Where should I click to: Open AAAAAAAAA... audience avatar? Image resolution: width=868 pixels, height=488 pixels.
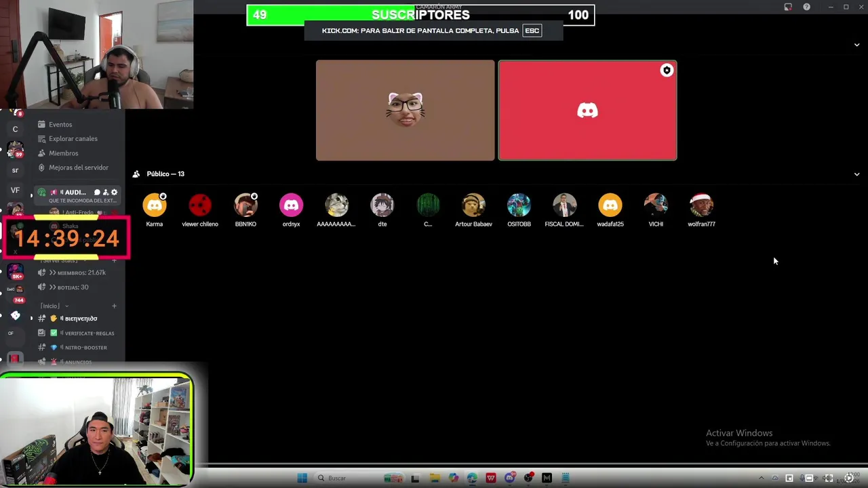[336, 205]
